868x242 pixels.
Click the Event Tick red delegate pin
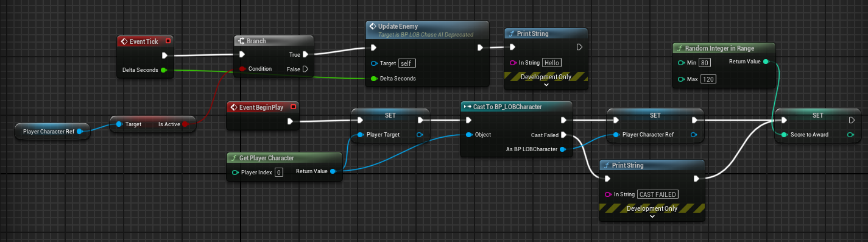(x=168, y=41)
